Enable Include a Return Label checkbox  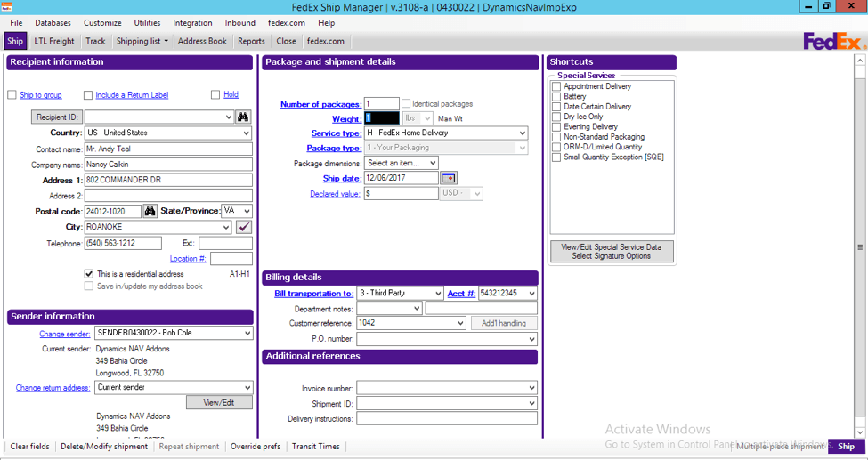(88, 95)
